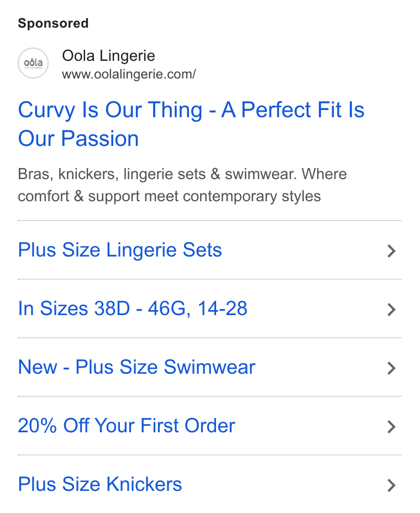The width and height of the screenshot is (420, 513).
Task: Click the Sponsored label
Action: [53, 23]
